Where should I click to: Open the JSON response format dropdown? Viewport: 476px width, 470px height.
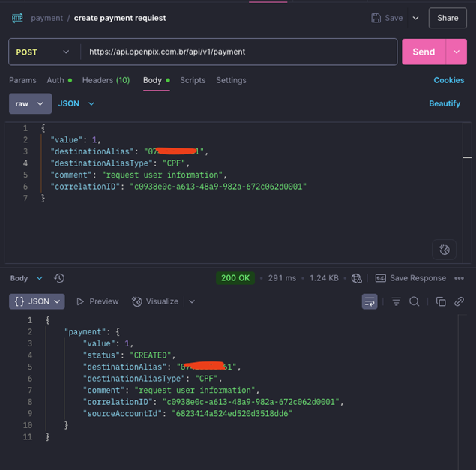(37, 301)
